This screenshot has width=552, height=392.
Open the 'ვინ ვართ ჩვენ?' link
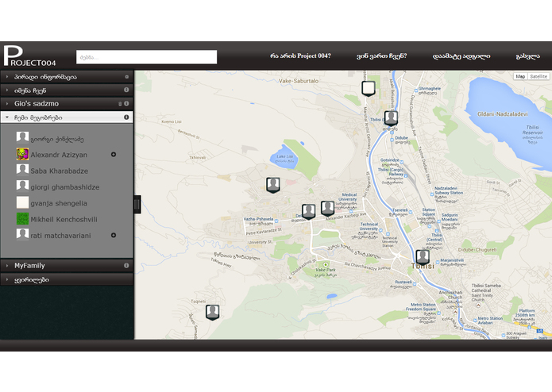pos(381,56)
